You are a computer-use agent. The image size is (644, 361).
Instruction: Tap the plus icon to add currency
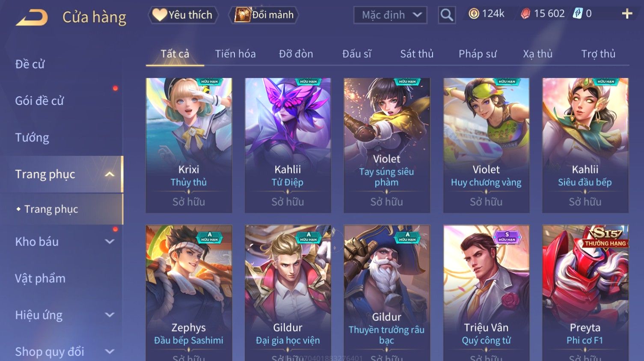click(627, 14)
